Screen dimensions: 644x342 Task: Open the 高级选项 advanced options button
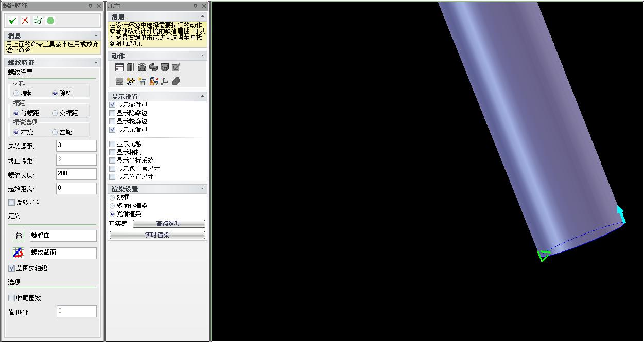(x=169, y=224)
